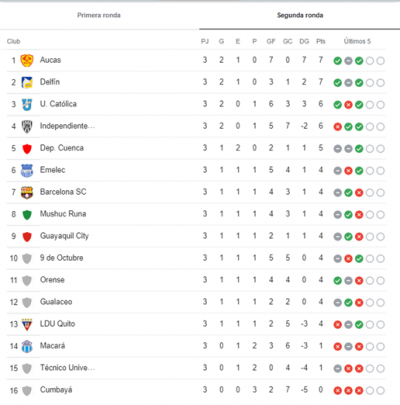Click the Aucas club crest icon

pos(27,60)
